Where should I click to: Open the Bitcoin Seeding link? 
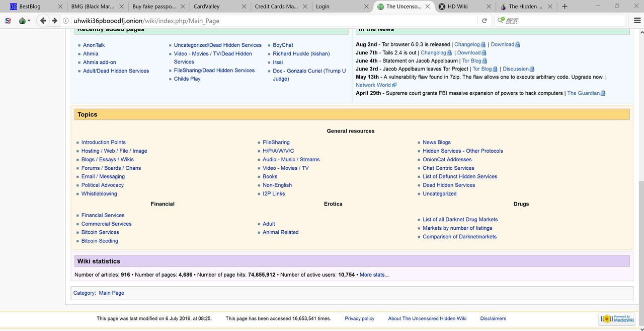100,241
